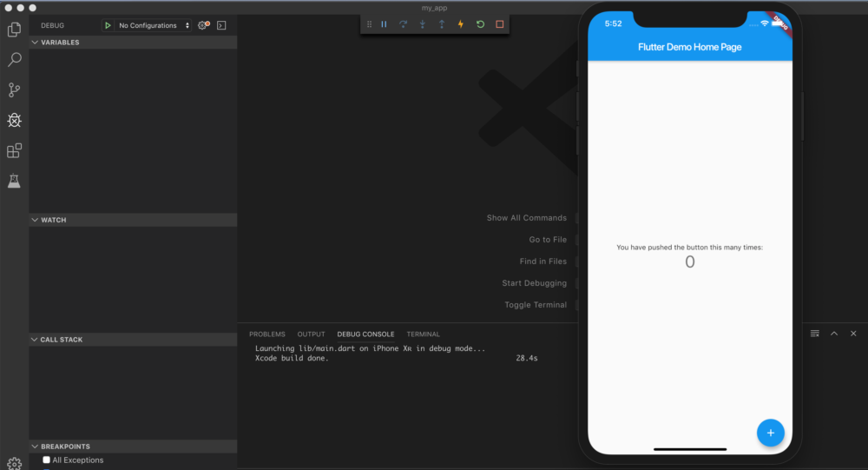
Task: Click the Launching lib/main.dart console line
Action: [370, 348]
